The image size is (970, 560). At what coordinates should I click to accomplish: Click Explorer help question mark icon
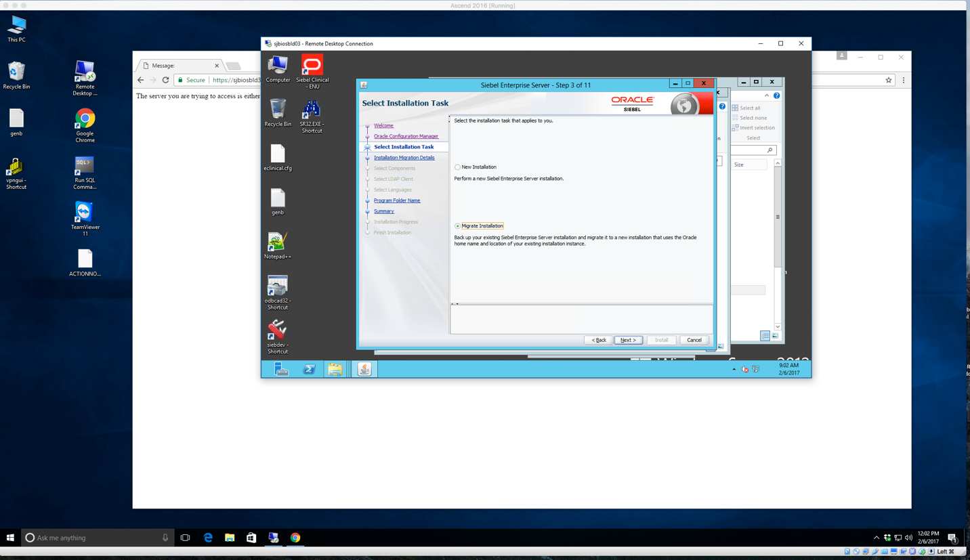(776, 96)
